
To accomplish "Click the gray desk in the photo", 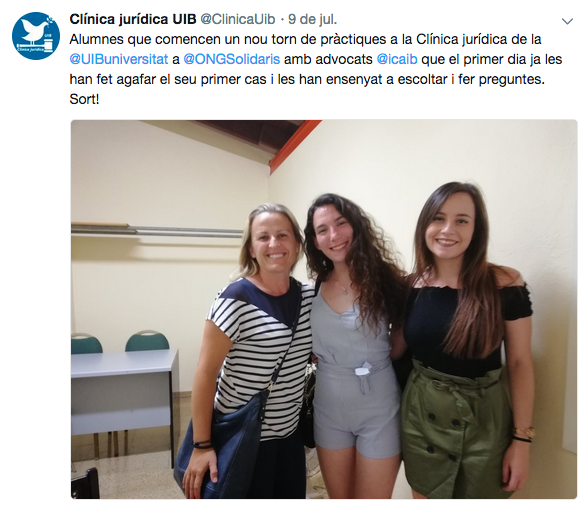I will [123, 392].
